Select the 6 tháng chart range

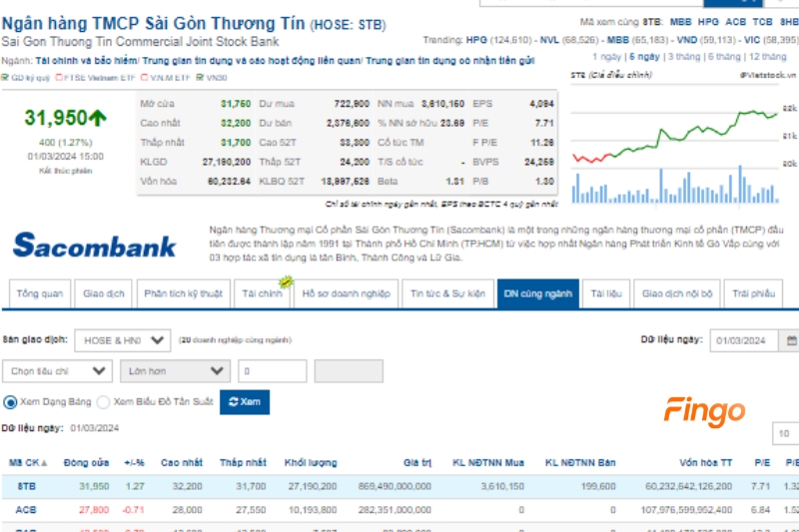[x=724, y=57]
